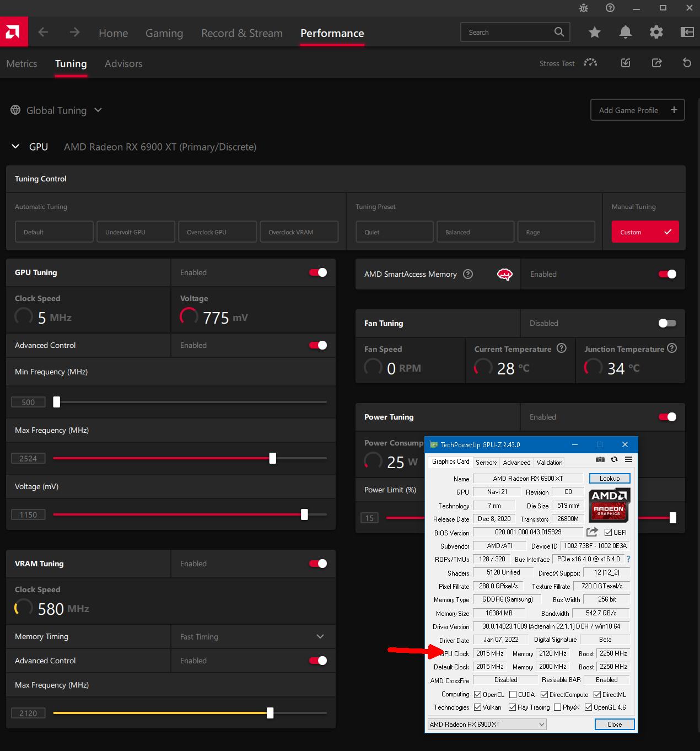Go forward with the right arrow
700x751 pixels.
pos(74,33)
